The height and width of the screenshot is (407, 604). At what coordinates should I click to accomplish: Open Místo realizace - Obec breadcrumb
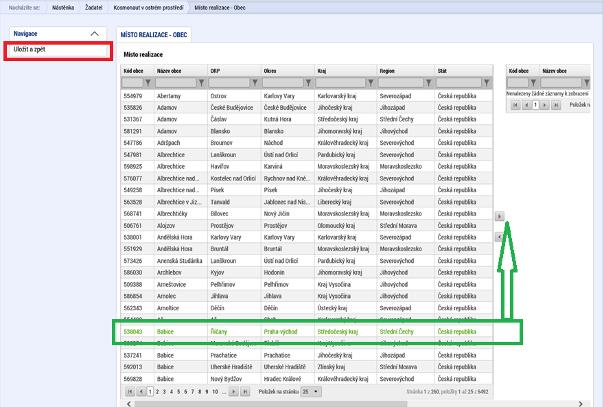pos(220,7)
